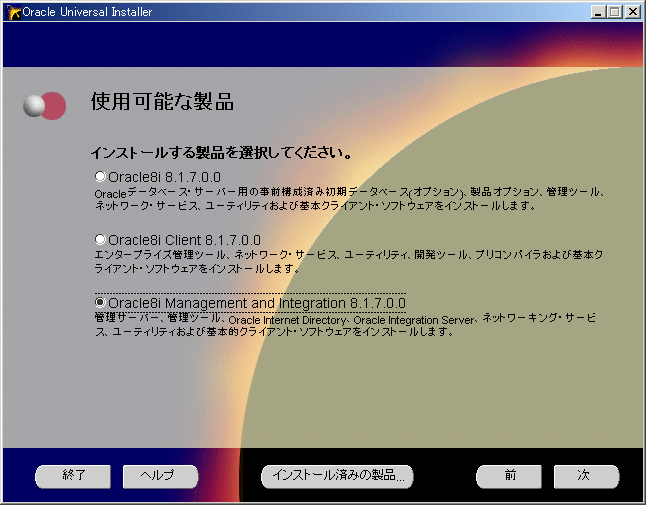Screen dimensions: 646x505
Task: Proceed with the 次 (Next) button
Action: coord(586,476)
